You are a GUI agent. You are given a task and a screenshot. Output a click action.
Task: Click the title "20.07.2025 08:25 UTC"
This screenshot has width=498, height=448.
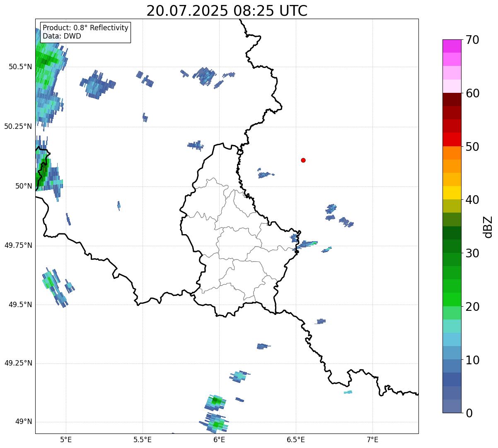(x=227, y=11)
